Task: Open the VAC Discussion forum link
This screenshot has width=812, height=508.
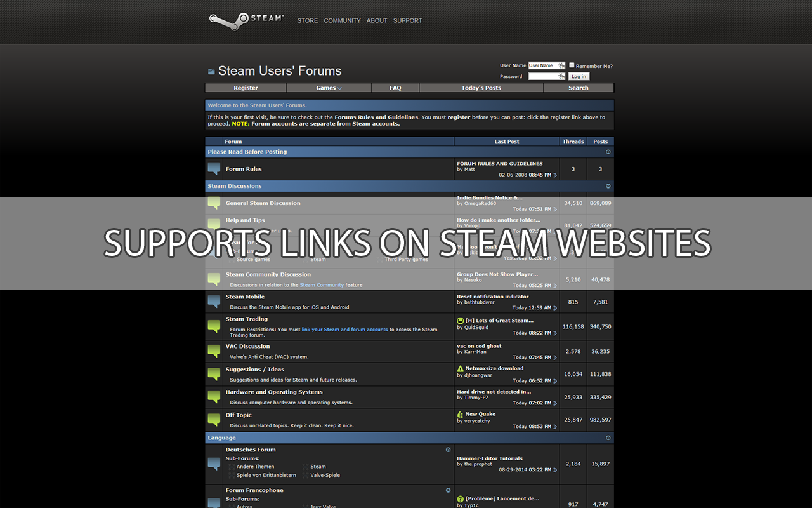Action: 247,347
